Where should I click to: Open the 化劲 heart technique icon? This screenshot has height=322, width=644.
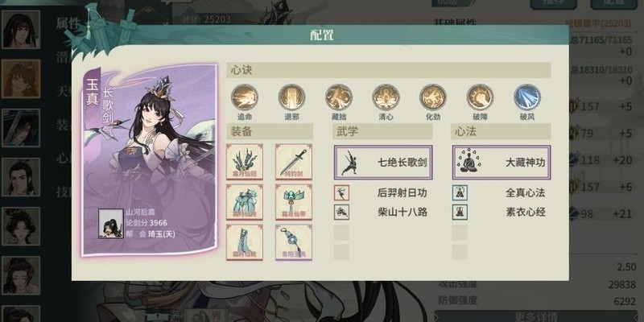tap(433, 97)
